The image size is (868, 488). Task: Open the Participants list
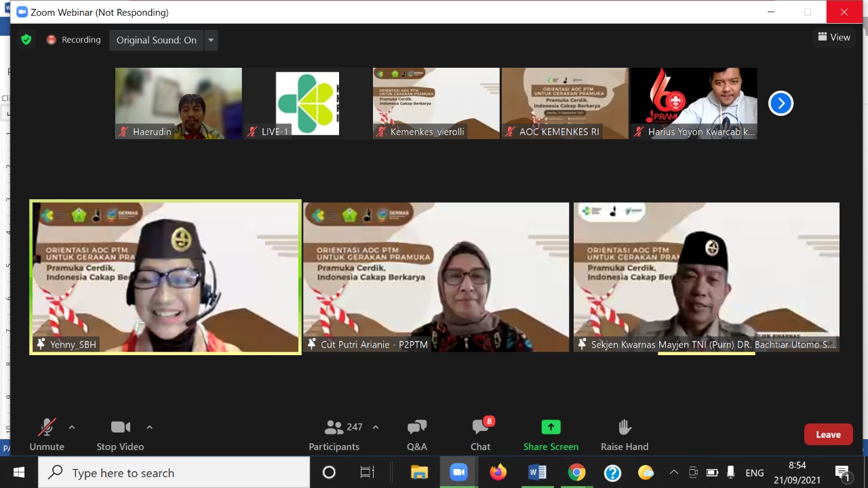[335, 434]
